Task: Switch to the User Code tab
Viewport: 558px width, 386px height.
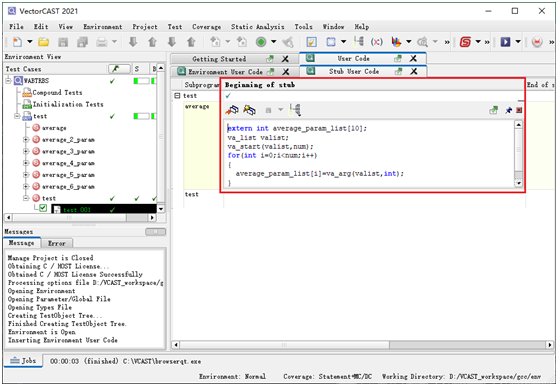Action: (353, 58)
